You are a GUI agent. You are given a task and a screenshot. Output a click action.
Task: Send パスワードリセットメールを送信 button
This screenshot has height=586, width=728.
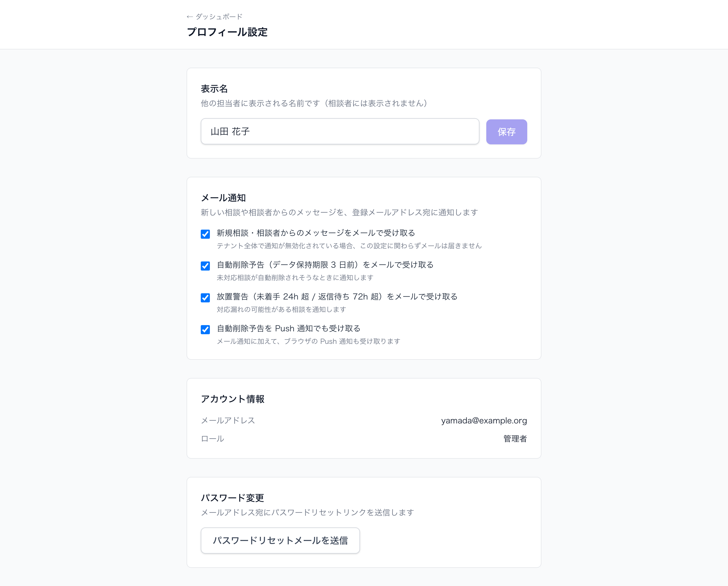pos(280,541)
